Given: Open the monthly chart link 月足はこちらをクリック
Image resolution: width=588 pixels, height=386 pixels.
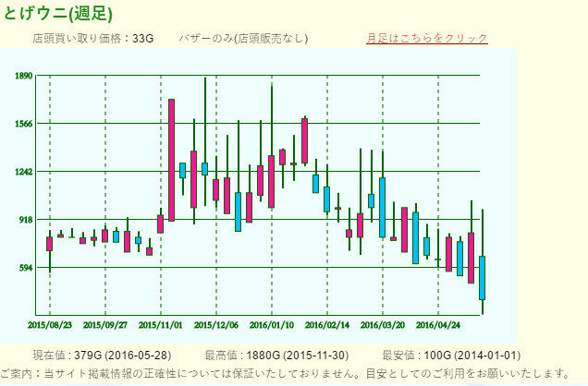Looking at the screenshot, I should coord(427,38).
